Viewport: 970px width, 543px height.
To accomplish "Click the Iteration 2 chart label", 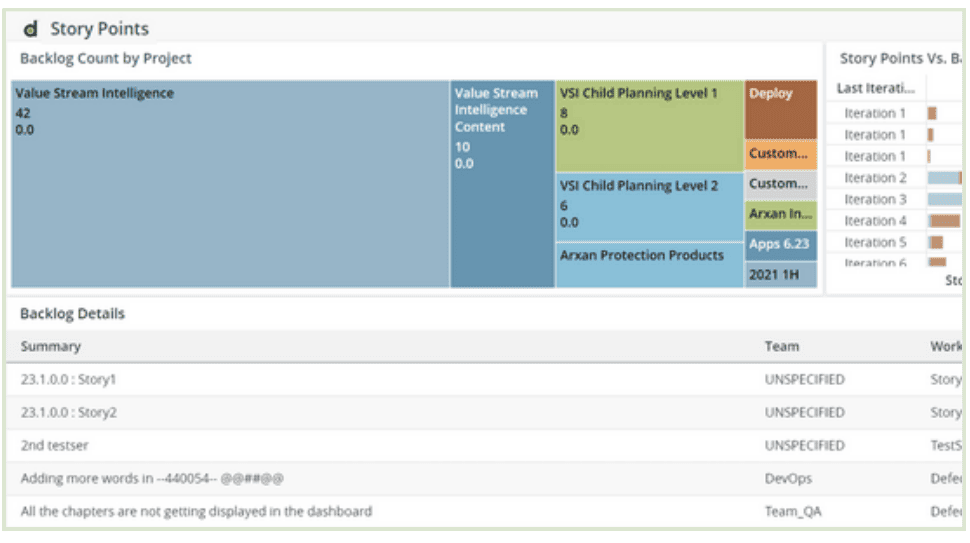I will click(875, 178).
